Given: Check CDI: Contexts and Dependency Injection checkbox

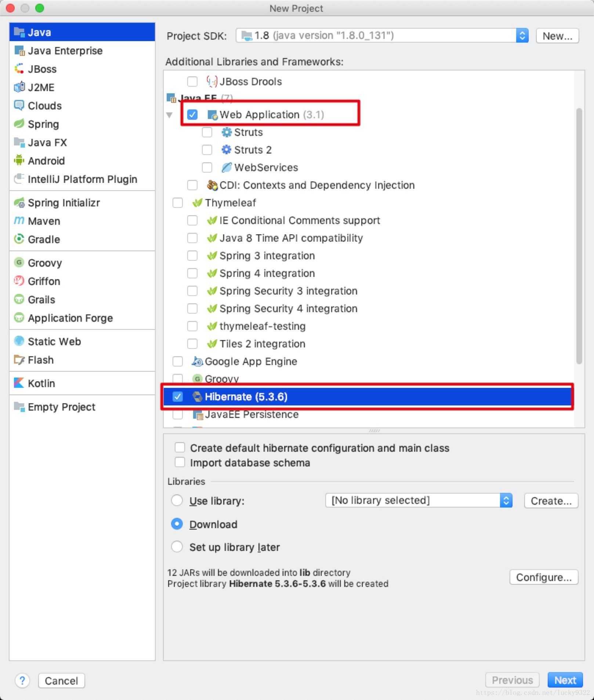Looking at the screenshot, I should (x=192, y=185).
